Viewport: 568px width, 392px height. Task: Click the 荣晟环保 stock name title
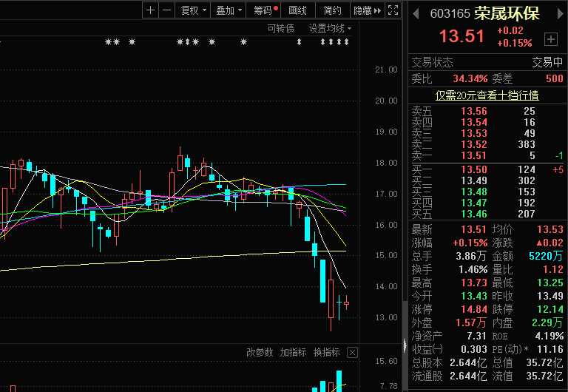tap(507, 14)
